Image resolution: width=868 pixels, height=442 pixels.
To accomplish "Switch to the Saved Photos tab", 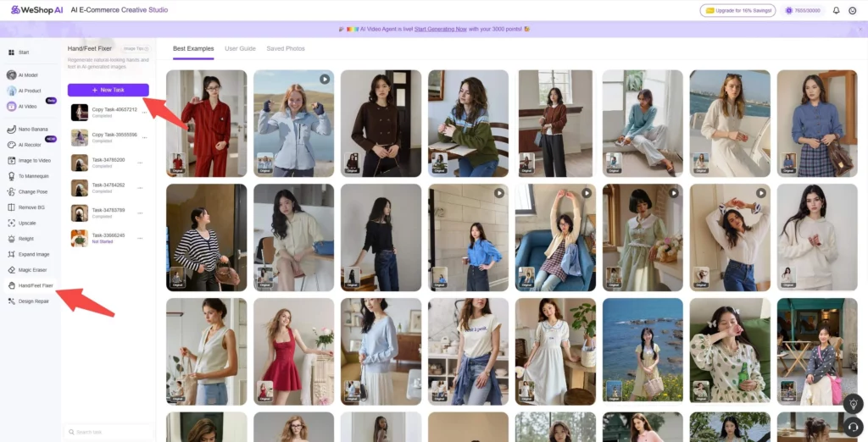I will (x=286, y=49).
